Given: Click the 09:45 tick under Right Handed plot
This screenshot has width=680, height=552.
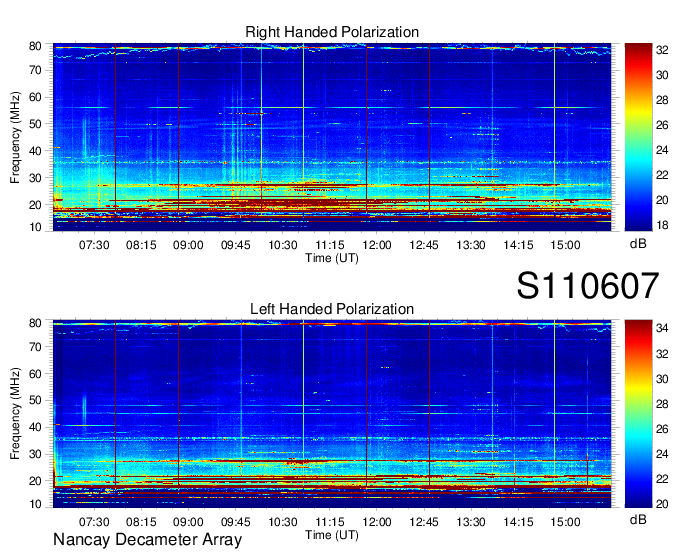Looking at the screenshot, I should 235,245.
